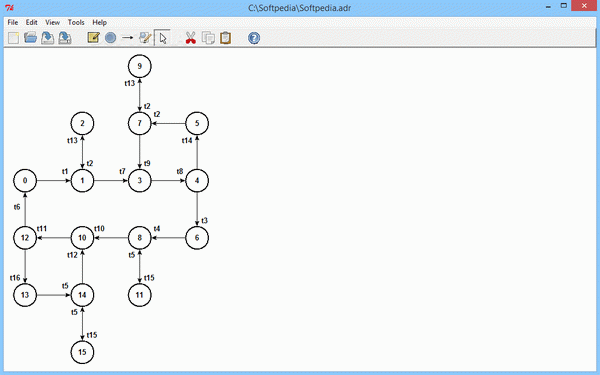The height and width of the screenshot is (375, 600).
Task: Click edge label t11
Action: point(42,229)
